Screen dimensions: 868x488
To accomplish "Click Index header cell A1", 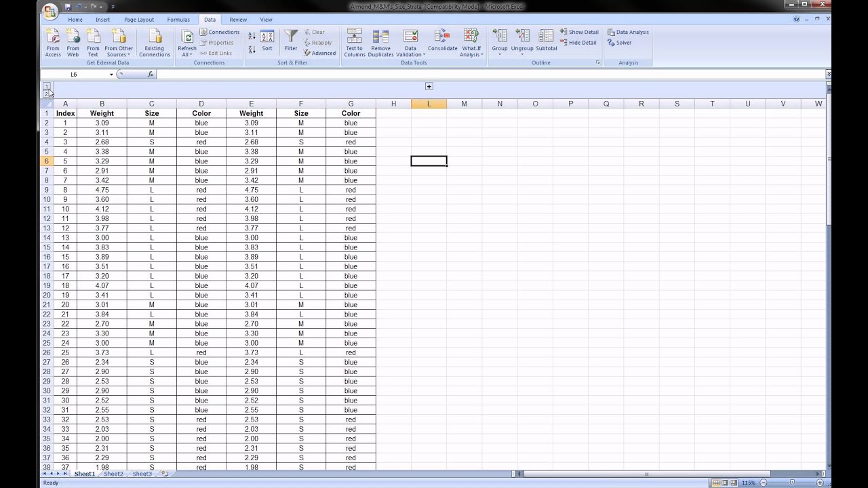I will click(x=65, y=113).
